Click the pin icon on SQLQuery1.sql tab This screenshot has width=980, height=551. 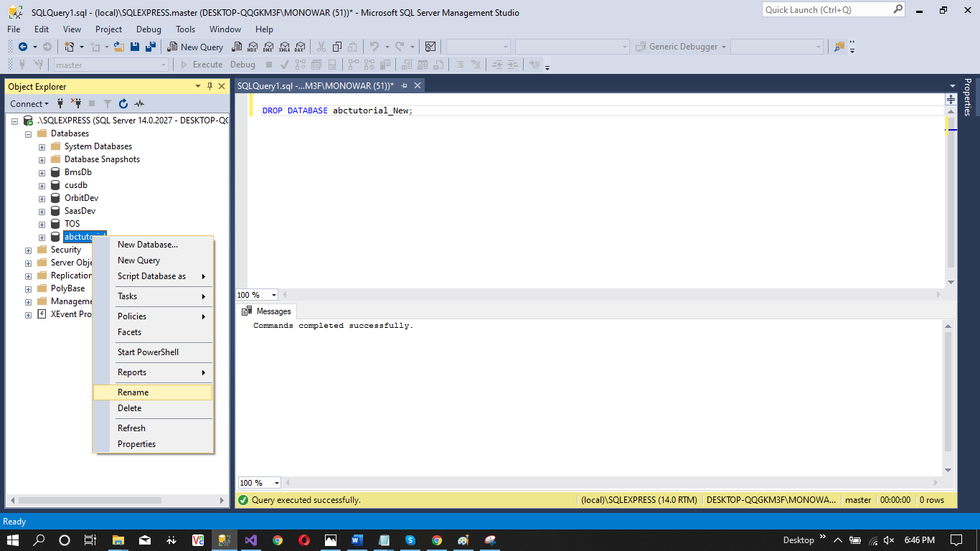(404, 85)
